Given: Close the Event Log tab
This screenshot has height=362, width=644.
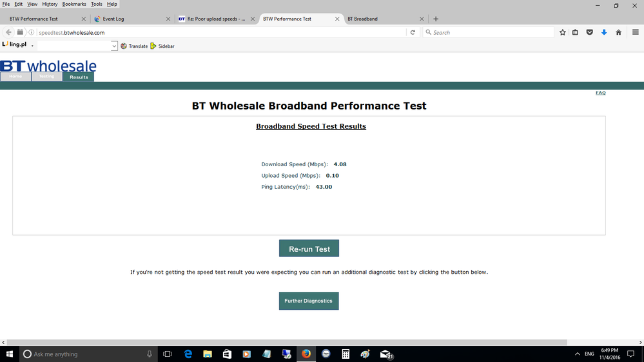Looking at the screenshot, I should (x=168, y=19).
